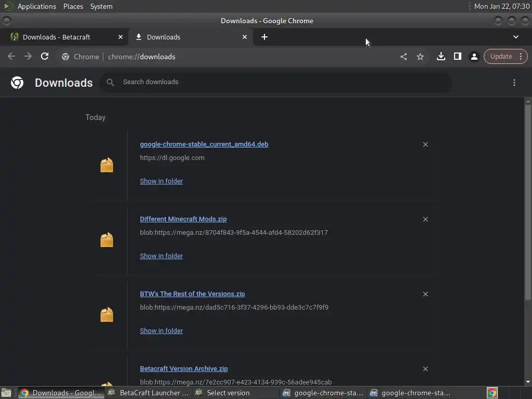
Task: Click the scrollbar down arrow
Action: pyautogui.click(x=528, y=382)
